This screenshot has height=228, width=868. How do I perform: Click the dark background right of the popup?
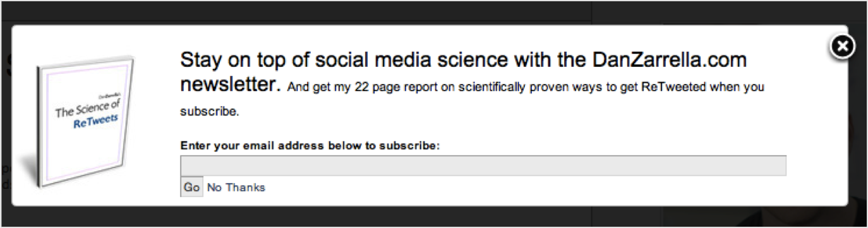click(x=859, y=126)
